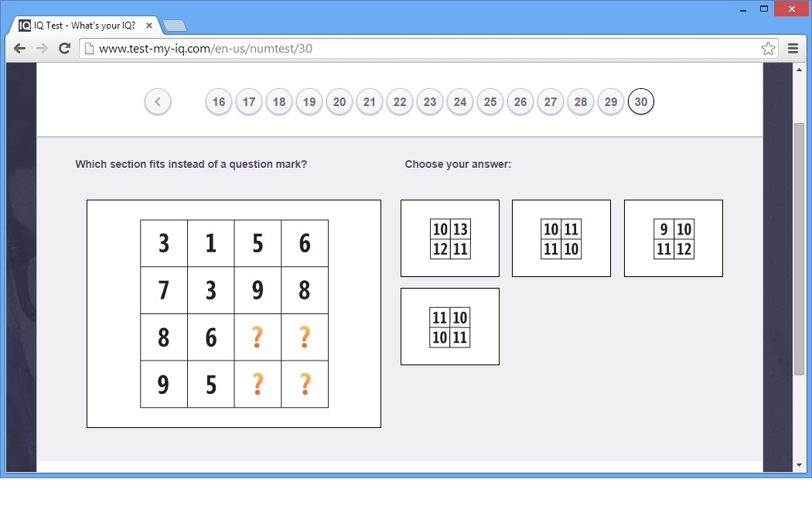Image resolution: width=812 pixels, height=520 pixels.
Task: Click the page icon in address bar
Action: coord(89,49)
